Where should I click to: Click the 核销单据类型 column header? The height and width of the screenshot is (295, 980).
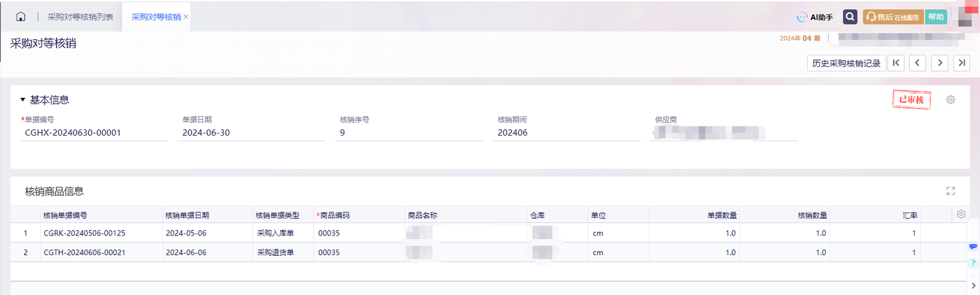point(283,215)
